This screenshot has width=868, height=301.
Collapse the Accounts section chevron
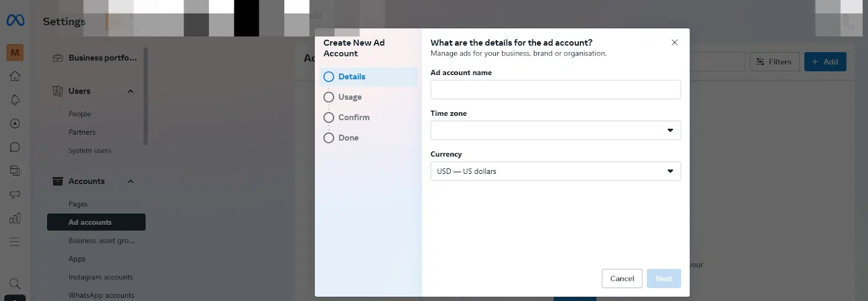pos(130,181)
